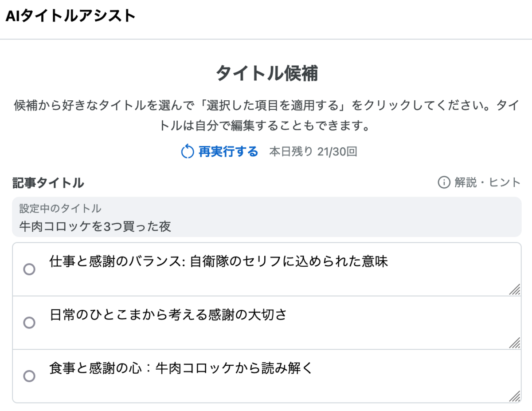Click the resize grip of the first title candidate
This screenshot has height=411, width=532.
coord(514,289)
